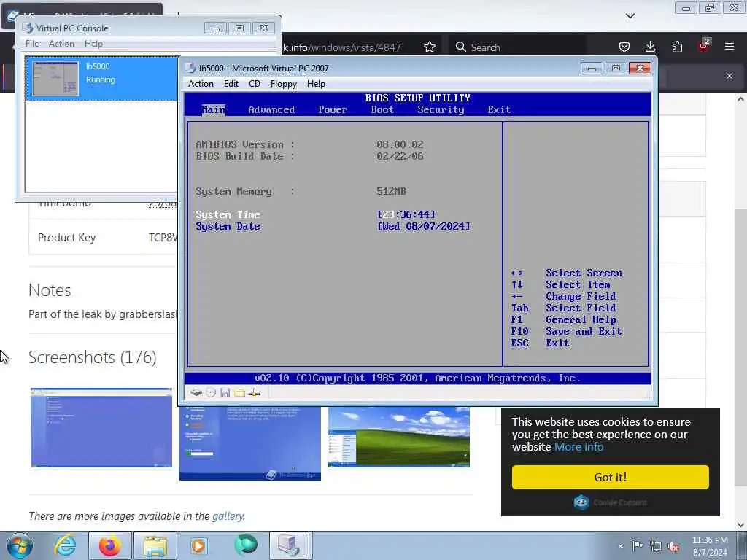The image size is (747, 560).
Task: Click the Notes heading on the webpage
Action: [x=50, y=290]
